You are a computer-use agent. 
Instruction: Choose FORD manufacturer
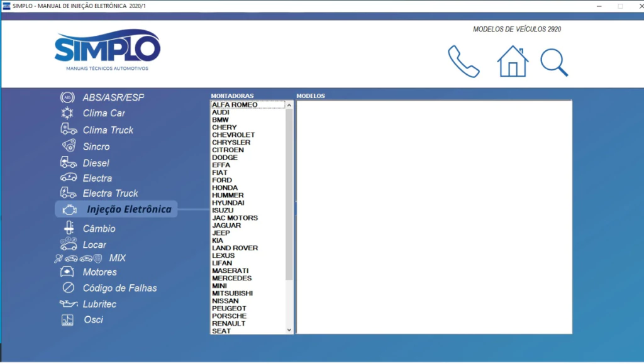click(248, 180)
